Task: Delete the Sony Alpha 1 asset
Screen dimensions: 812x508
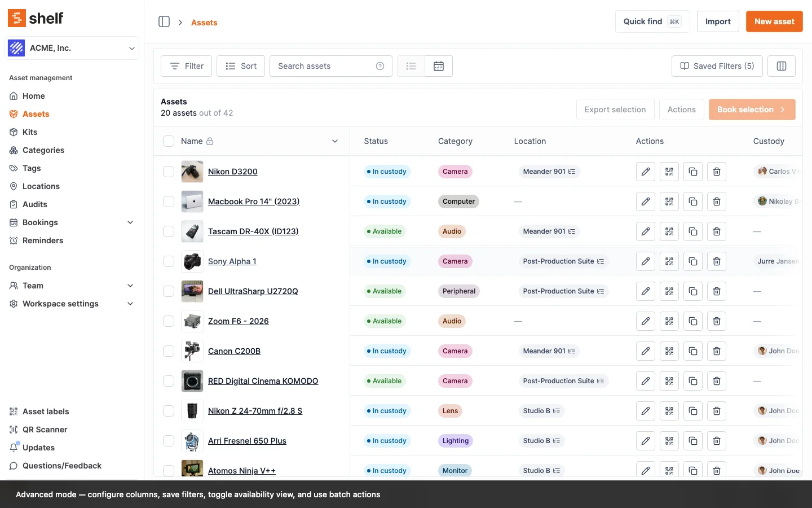Action: pyautogui.click(x=717, y=261)
